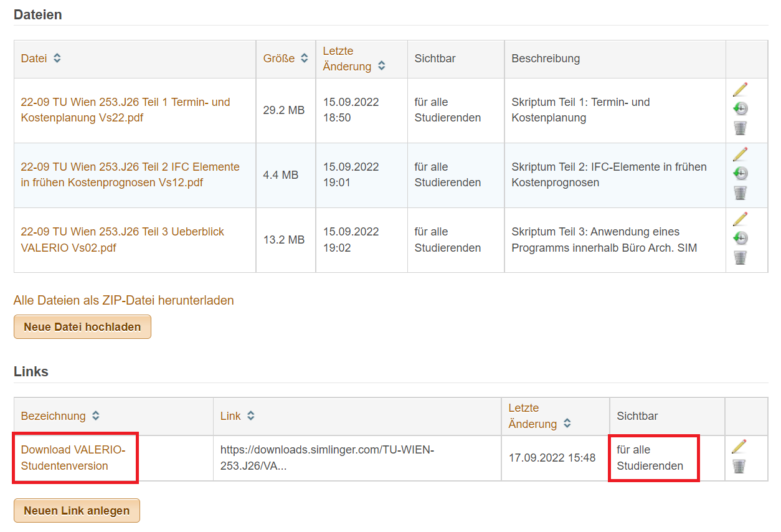Image resolution: width=781 pixels, height=532 pixels.
Task: Delete the Teil 3 Ueberblick VALERIO file
Action: [x=740, y=258]
